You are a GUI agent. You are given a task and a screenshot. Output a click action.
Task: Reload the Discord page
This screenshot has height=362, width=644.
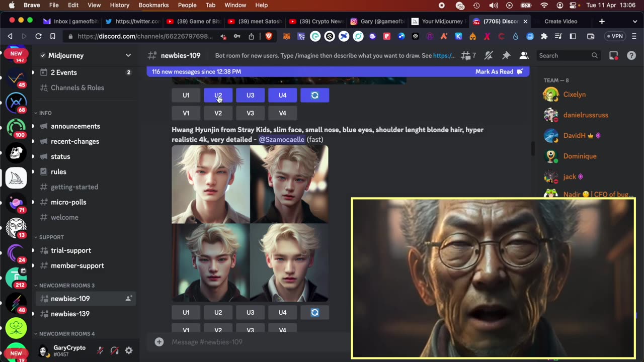pos(38,36)
